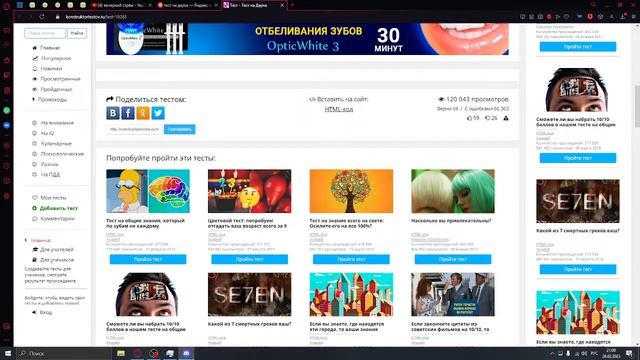Click the page vertical scrollbar thumb
The height and width of the screenshot is (360, 640).
(637, 106)
